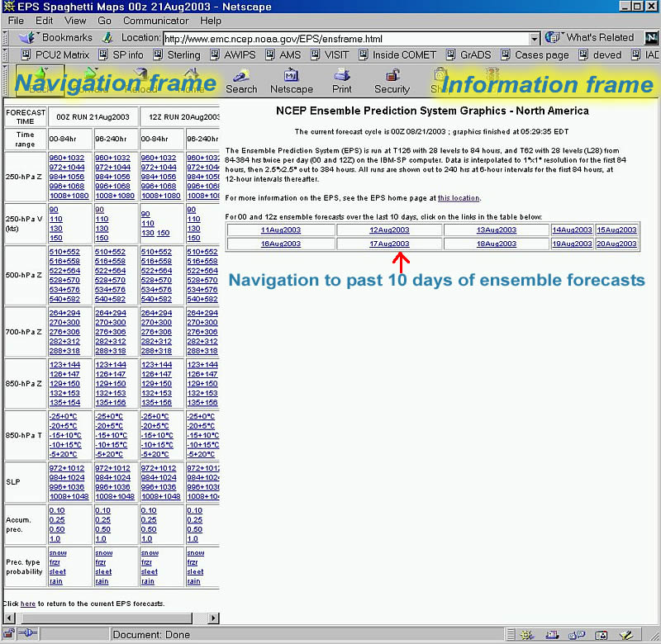Click the navigation frame's horizontal scrollbar thumb

pos(107,618)
